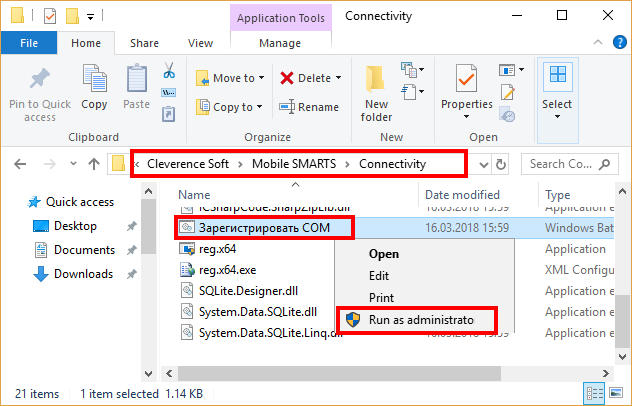Select Run as administrator in context menu
632x406 pixels.
click(417, 320)
